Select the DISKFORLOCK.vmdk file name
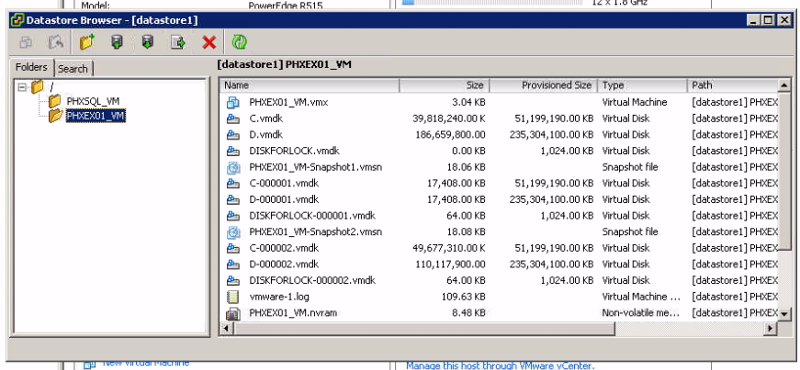The height and width of the screenshot is (370, 800). click(294, 151)
